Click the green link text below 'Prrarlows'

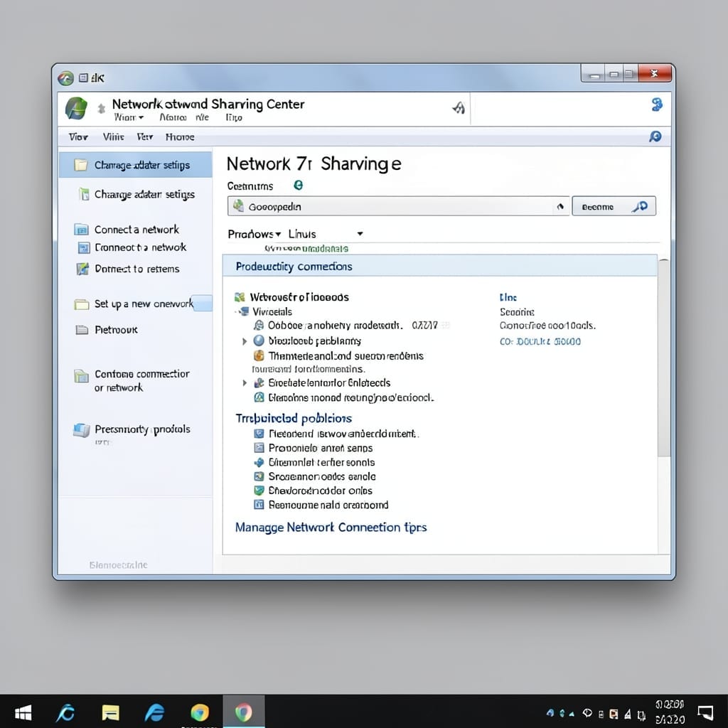click(306, 248)
